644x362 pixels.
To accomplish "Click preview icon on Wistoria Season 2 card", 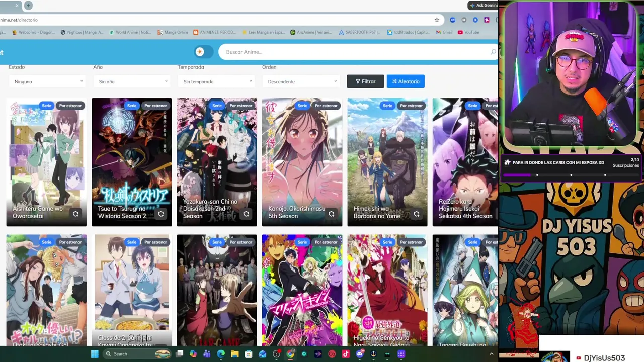I will 161,214.
